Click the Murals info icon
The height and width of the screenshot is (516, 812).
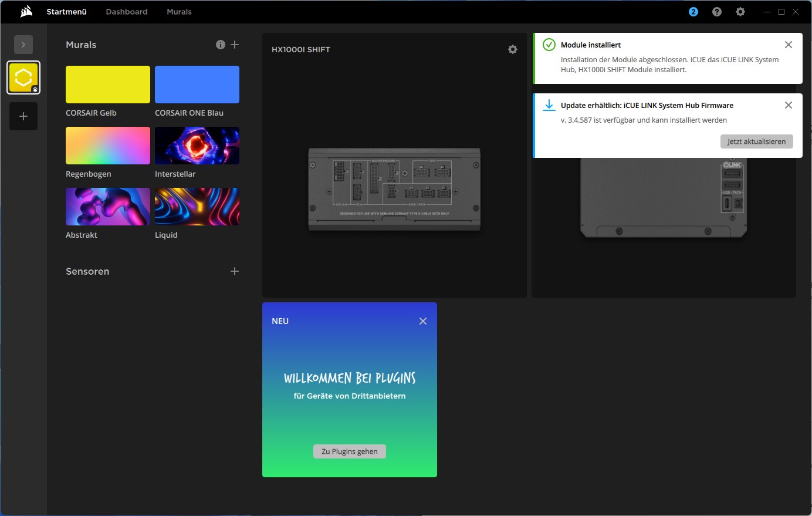[x=221, y=45]
